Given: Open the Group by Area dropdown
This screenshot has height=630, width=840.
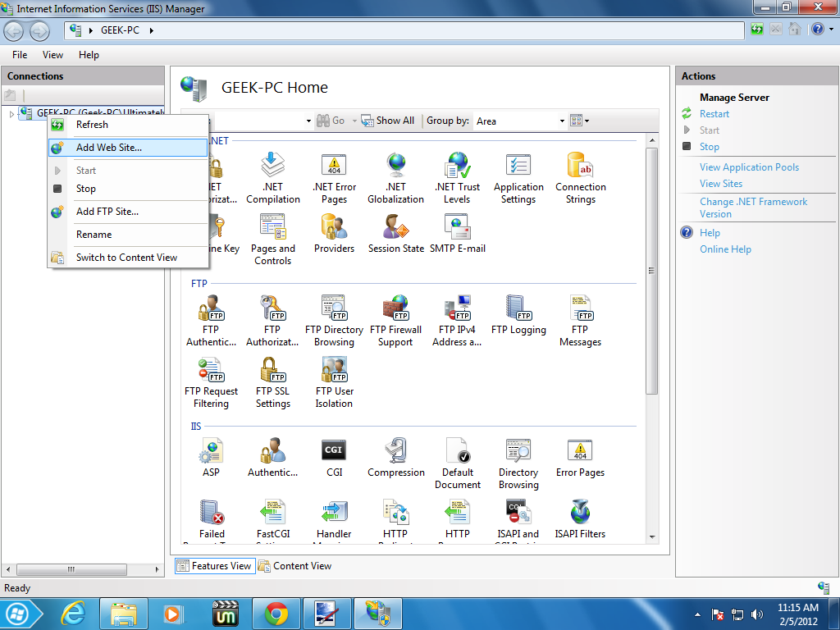Looking at the screenshot, I should [x=521, y=121].
